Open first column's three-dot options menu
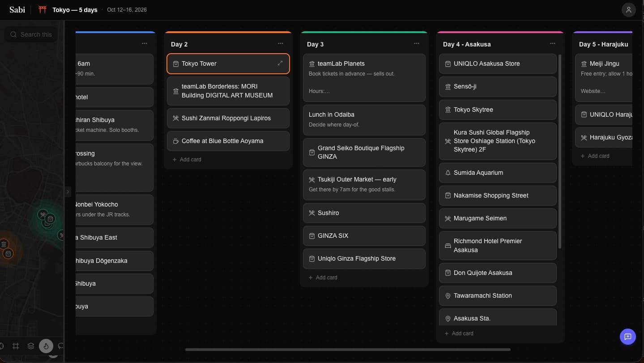 145,43
